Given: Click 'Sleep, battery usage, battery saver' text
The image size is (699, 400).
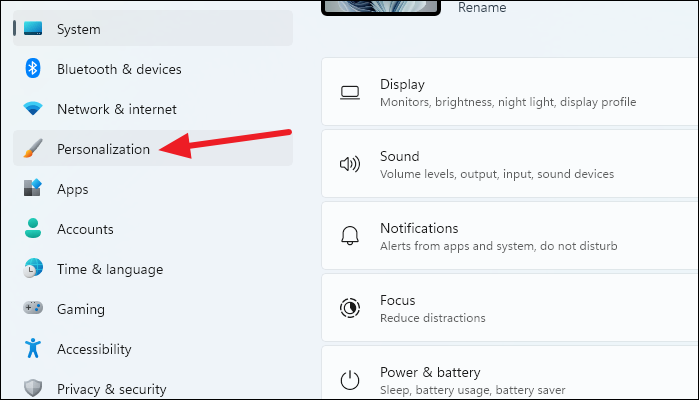Looking at the screenshot, I should (x=473, y=390).
